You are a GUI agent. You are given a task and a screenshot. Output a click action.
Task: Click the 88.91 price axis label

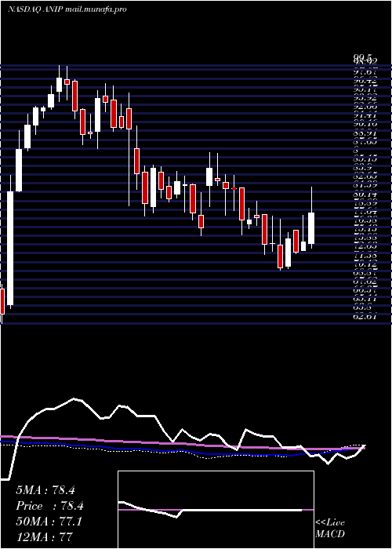tap(364, 133)
